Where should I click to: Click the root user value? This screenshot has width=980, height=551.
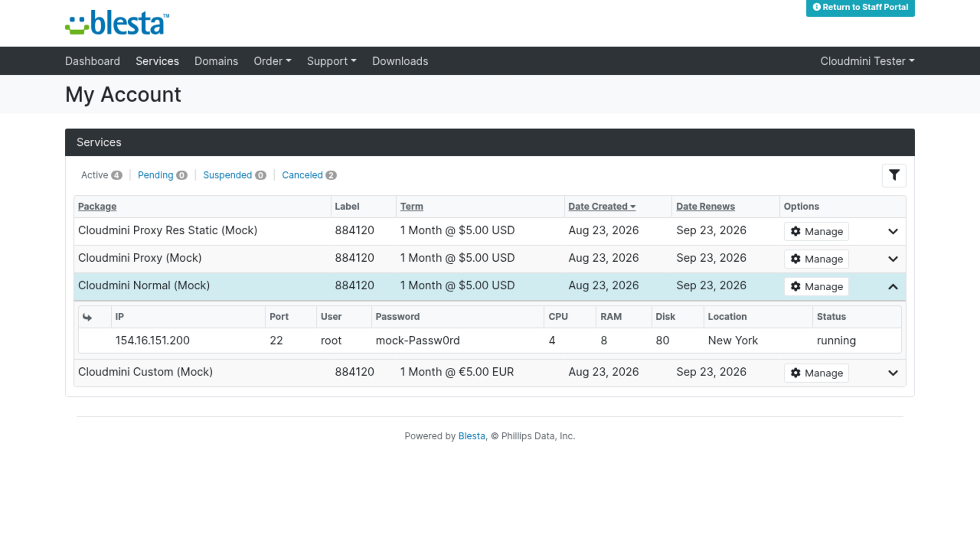(x=331, y=340)
